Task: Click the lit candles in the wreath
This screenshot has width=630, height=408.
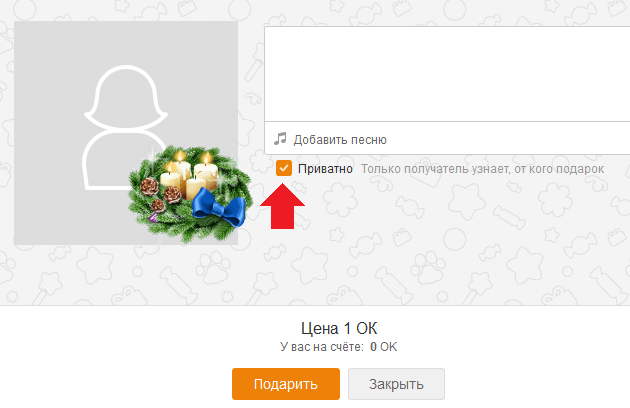Action: [x=189, y=174]
